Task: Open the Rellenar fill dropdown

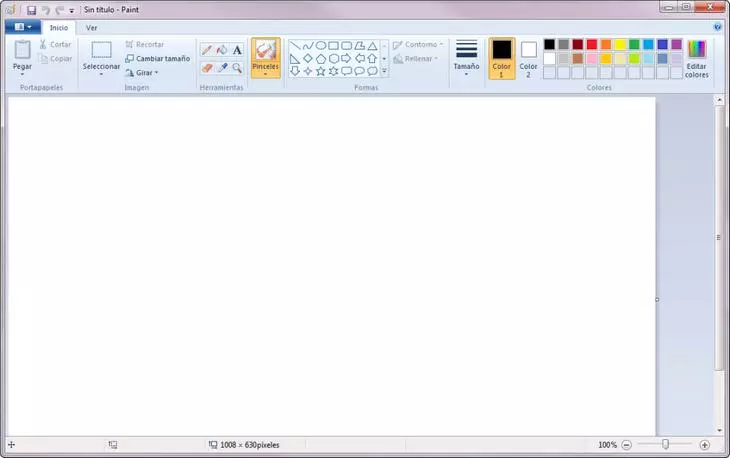Action: click(x=415, y=59)
